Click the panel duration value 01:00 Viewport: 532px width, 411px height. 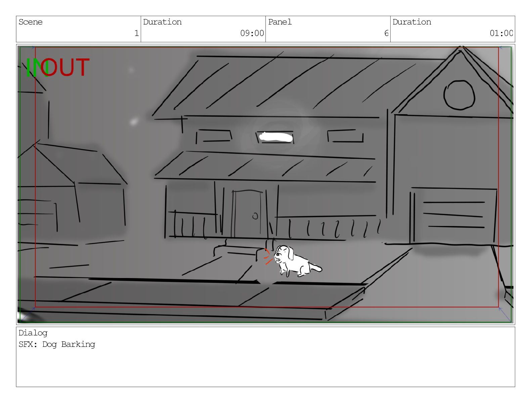point(501,33)
